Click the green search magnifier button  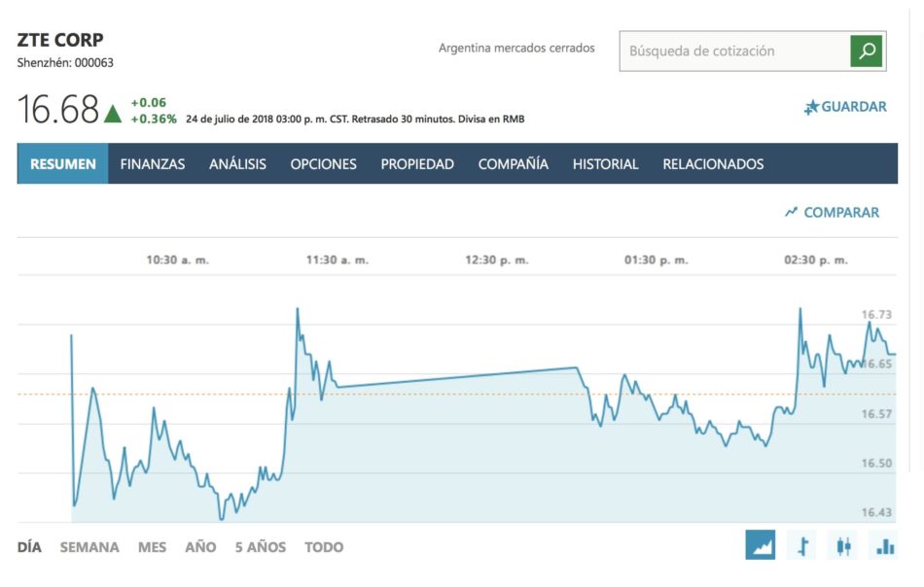pyautogui.click(x=867, y=51)
